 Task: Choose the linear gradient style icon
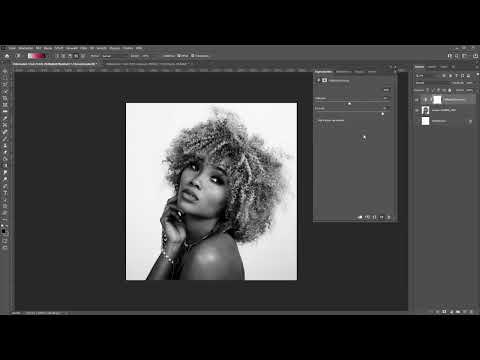pyautogui.click(x=57, y=56)
